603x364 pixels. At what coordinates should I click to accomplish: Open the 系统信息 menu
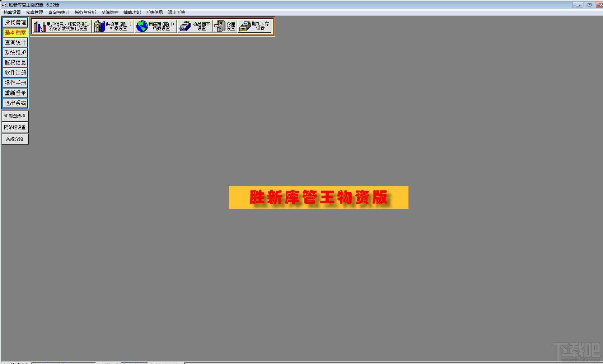tap(154, 13)
